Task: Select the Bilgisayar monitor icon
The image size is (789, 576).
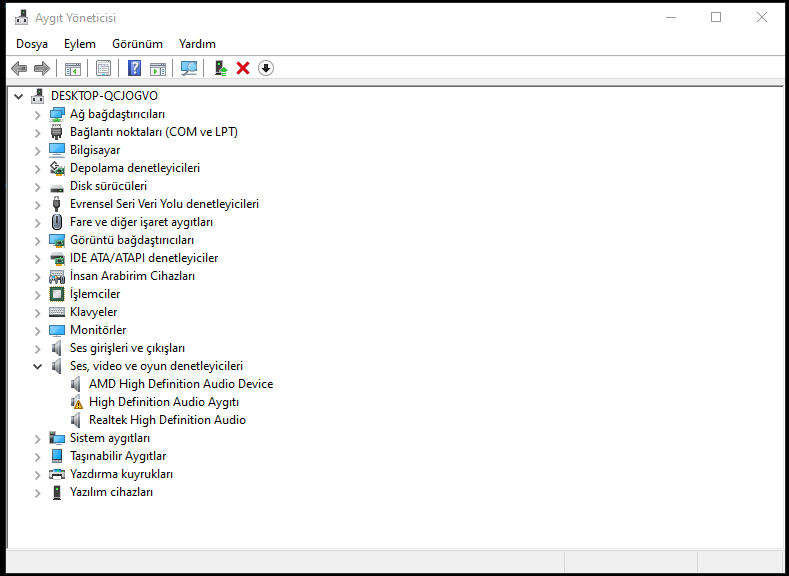Action: [57, 150]
